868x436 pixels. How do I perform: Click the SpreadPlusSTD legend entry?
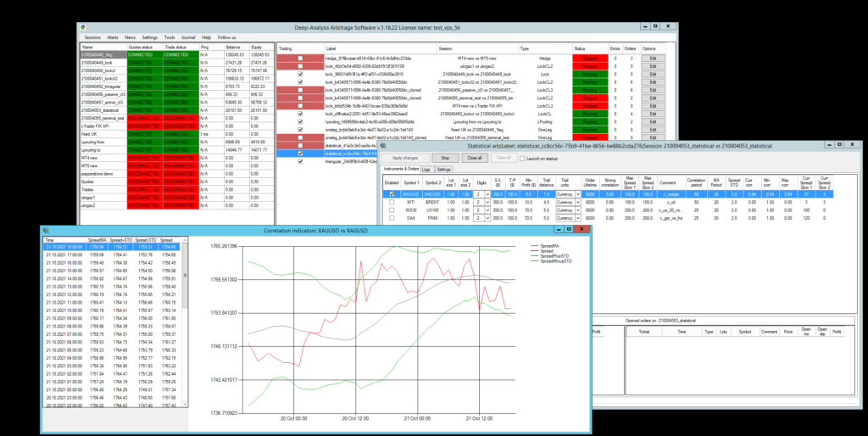(x=550, y=256)
